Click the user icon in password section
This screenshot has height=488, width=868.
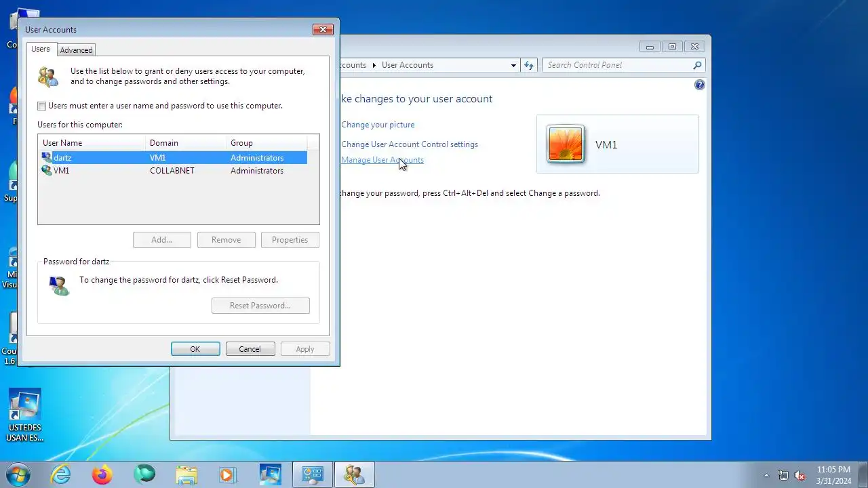point(58,285)
